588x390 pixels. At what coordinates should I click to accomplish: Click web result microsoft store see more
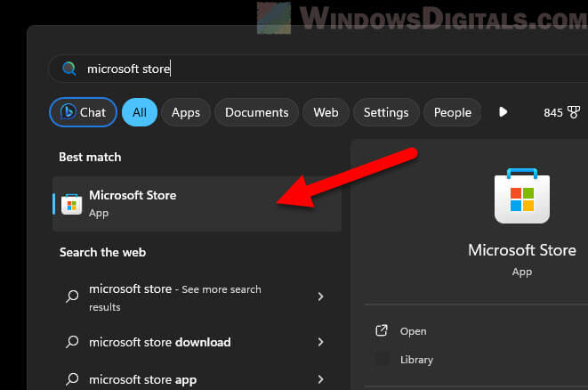tap(197, 297)
